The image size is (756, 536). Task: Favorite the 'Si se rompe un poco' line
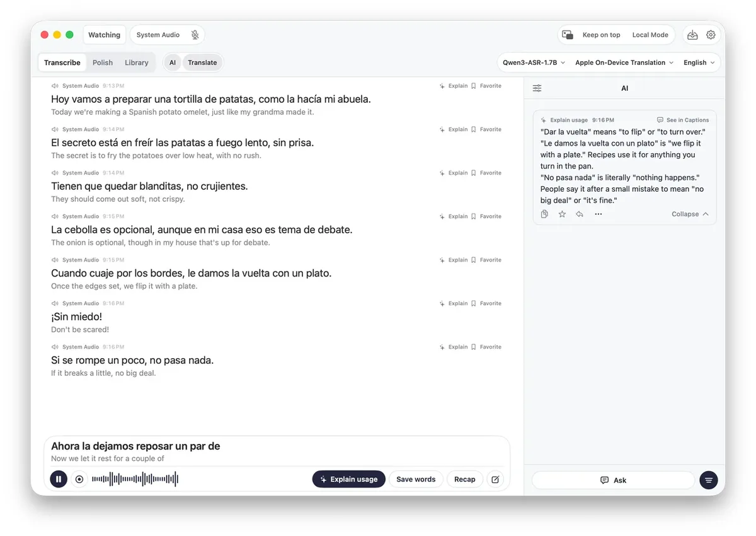486,347
